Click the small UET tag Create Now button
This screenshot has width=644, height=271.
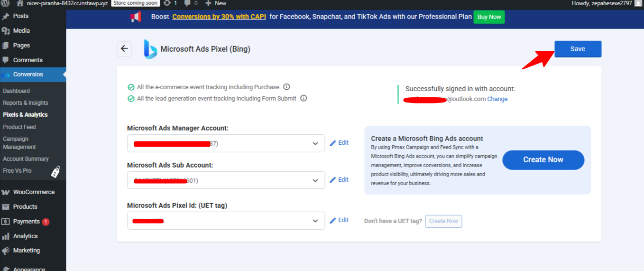[x=443, y=221]
